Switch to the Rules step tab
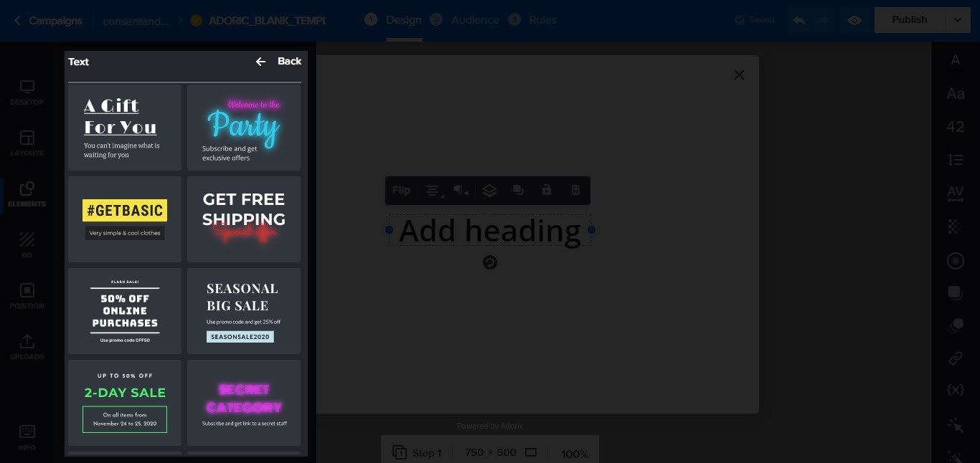 pos(532,20)
